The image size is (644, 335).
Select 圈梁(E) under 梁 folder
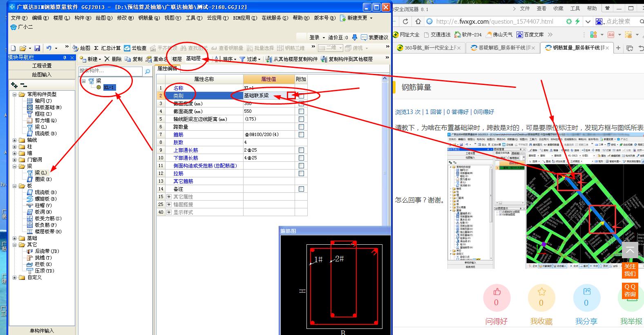point(39,179)
